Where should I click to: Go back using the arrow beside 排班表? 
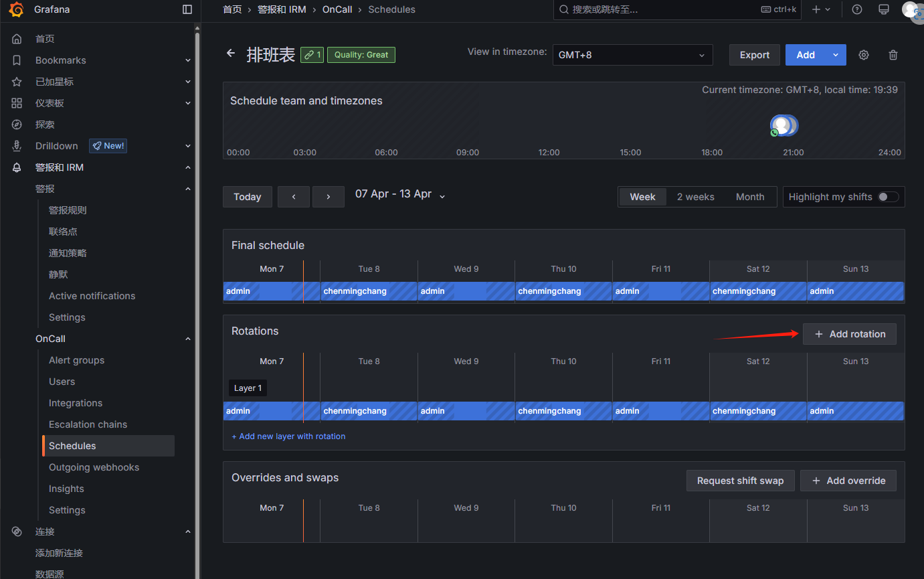coord(231,54)
